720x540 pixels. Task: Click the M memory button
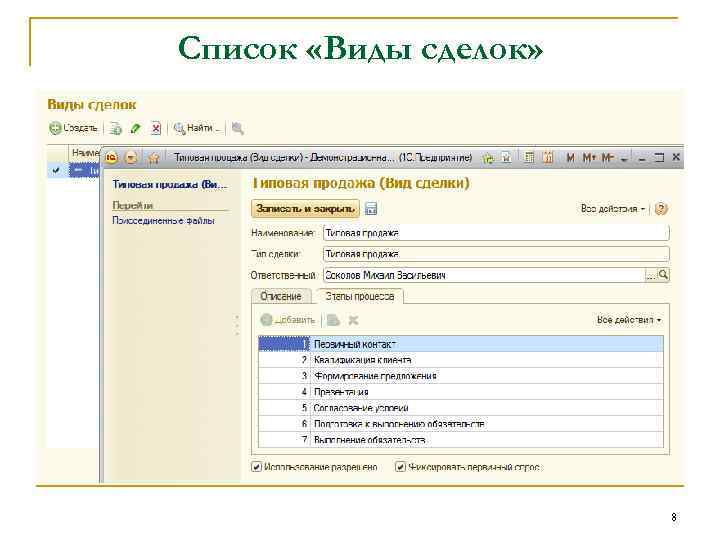click(x=570, y=158)
